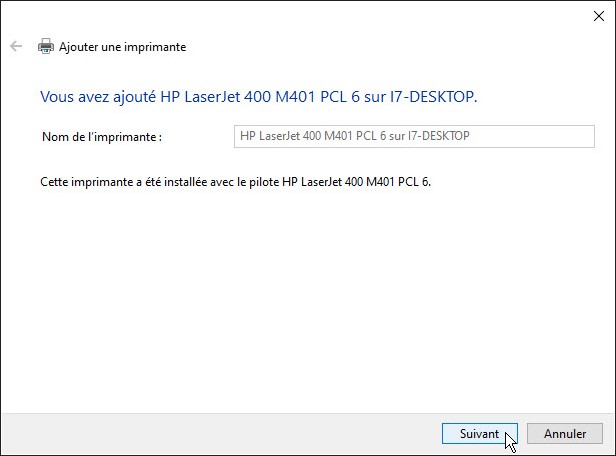Click the empty title bar area
616x456 pixels.
tap(300, 14)
